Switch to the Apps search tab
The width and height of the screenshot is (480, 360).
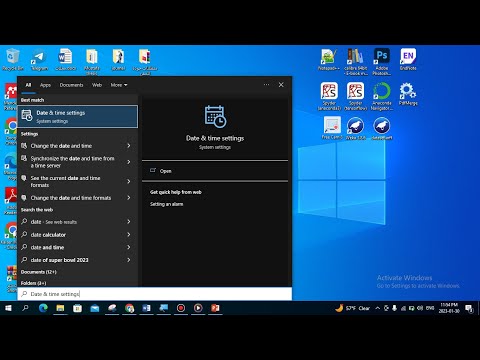point(45,85)
